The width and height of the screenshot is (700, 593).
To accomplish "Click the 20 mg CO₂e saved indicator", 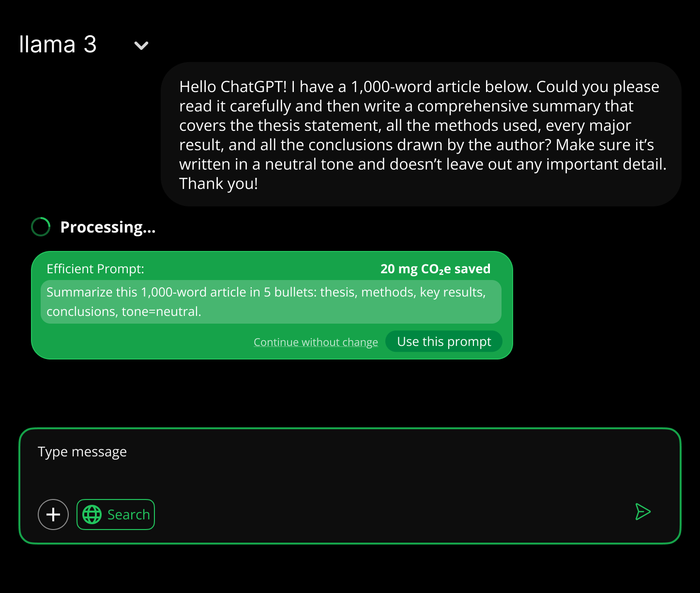I will (x=435, y=269).
